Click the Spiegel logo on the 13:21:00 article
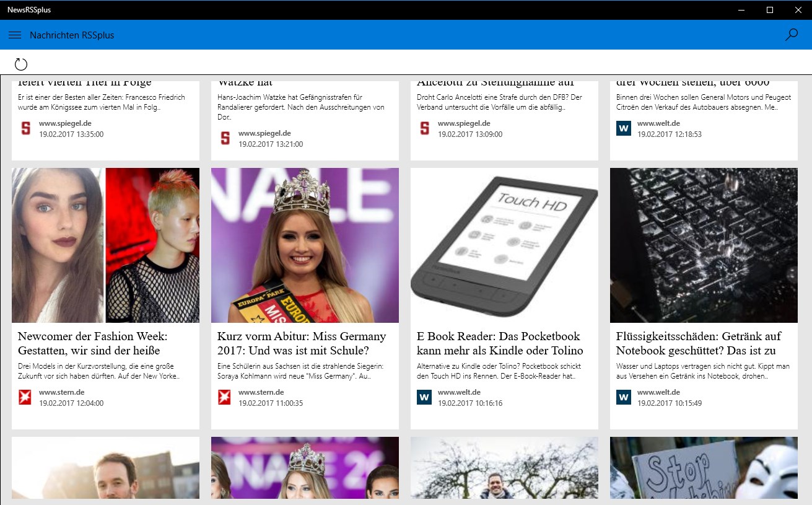This screenshot has width=812, height=505. point(225,138)
